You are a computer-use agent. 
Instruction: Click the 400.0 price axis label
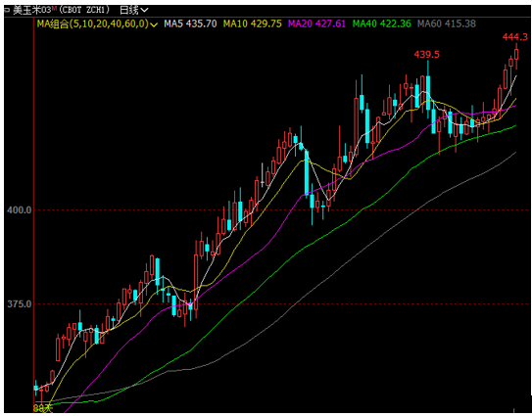click(19, 210)
